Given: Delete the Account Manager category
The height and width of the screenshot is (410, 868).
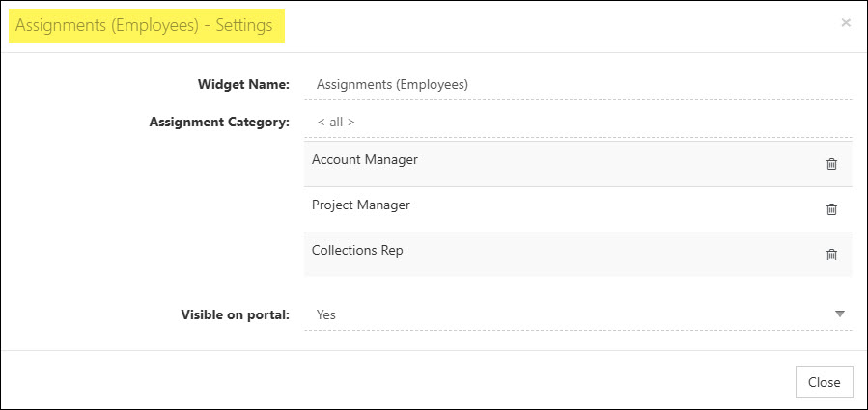Looking at the screenshot, I should pyautogui.click(x=831, y=164).
